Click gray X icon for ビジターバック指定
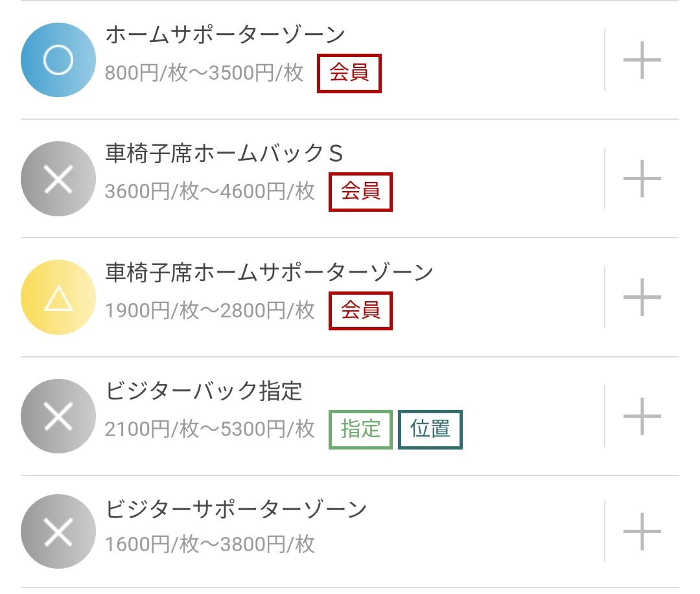Screen dimensions: 700x594 point(58,416)
